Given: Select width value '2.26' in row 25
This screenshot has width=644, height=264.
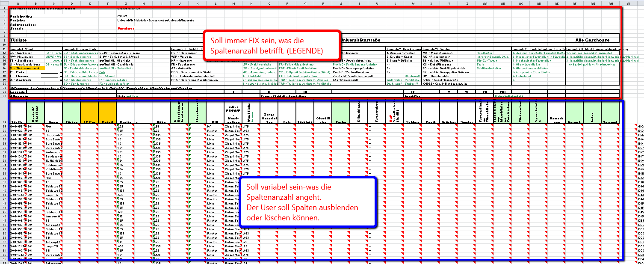Looking at the screenshot, I should pyautogui.click(x=125, y=127).
